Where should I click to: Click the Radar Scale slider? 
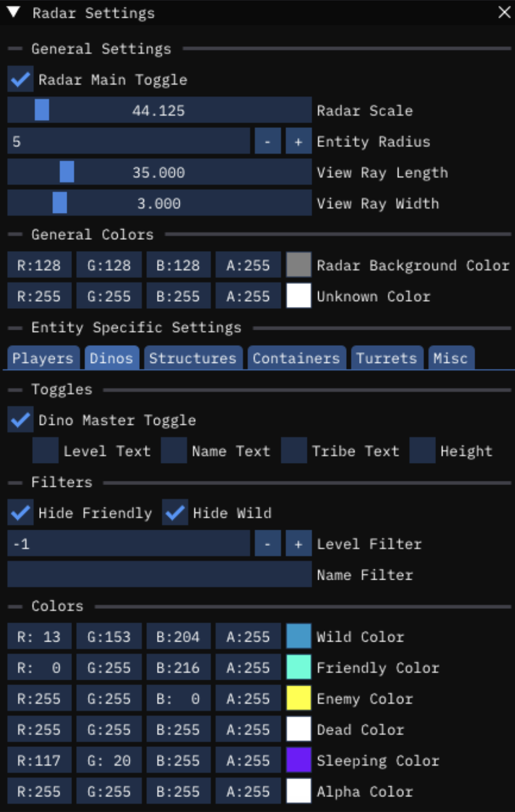[159, 110]
